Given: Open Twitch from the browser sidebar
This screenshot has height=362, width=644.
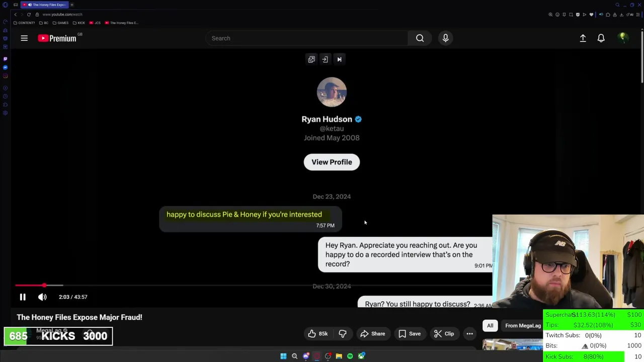Looking at the screenshot, I should [x=5, y=59].
